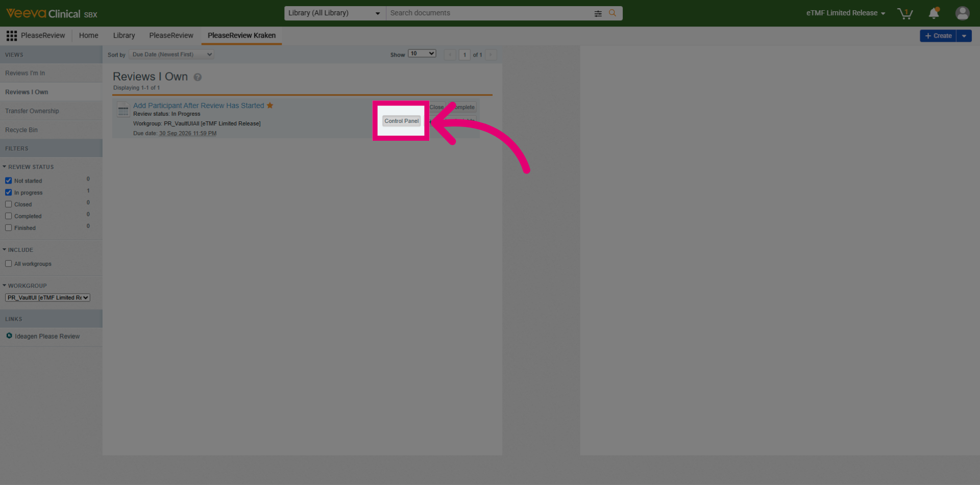Open Reviews I'm In view

tap(51, 73)
